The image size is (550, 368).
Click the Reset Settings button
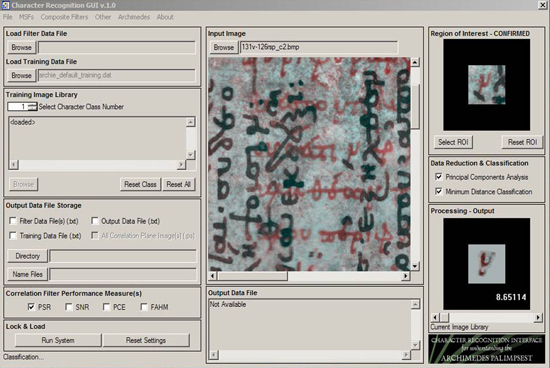pyautogui.click(x=146, y=340)
